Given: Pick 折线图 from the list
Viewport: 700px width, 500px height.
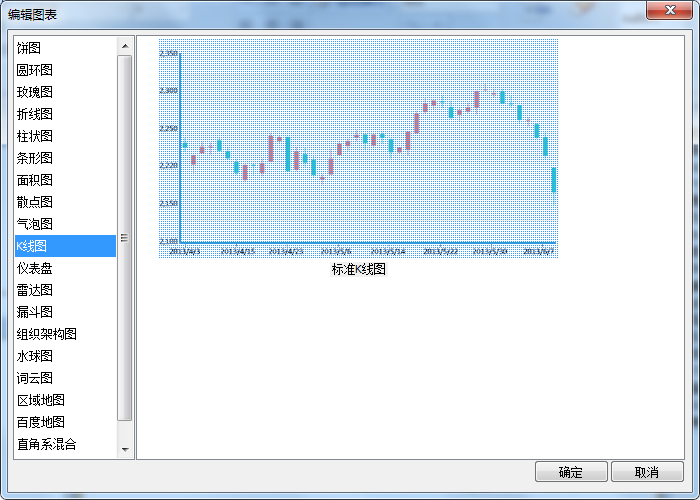Looking at the screenshot, I should click(35, 114).
